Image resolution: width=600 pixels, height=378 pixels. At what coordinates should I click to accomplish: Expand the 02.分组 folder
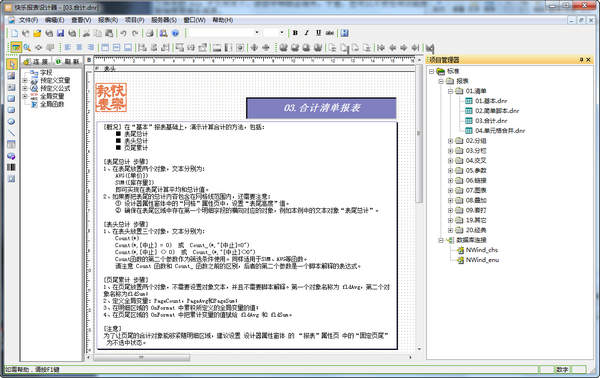click(450, 141)
